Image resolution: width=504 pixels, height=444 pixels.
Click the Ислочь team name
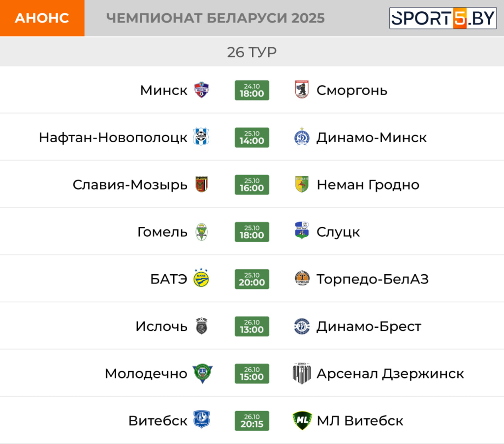tap(161, 326)
